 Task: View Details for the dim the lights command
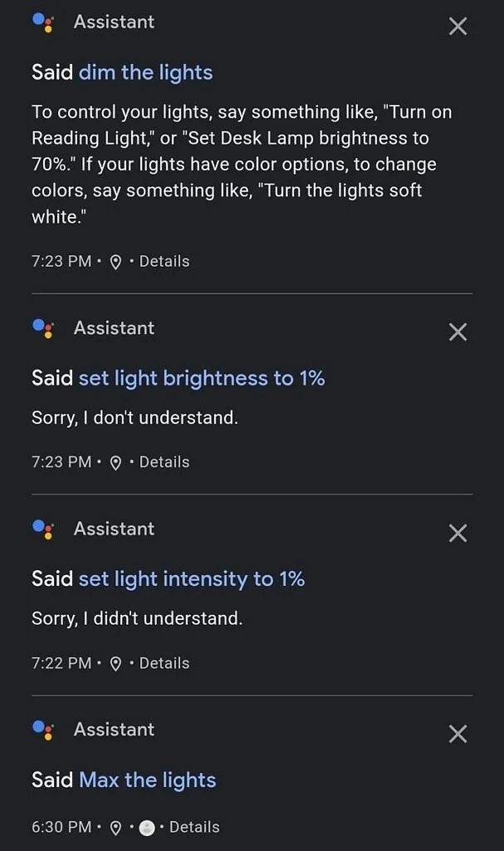(x=164, y=261)
